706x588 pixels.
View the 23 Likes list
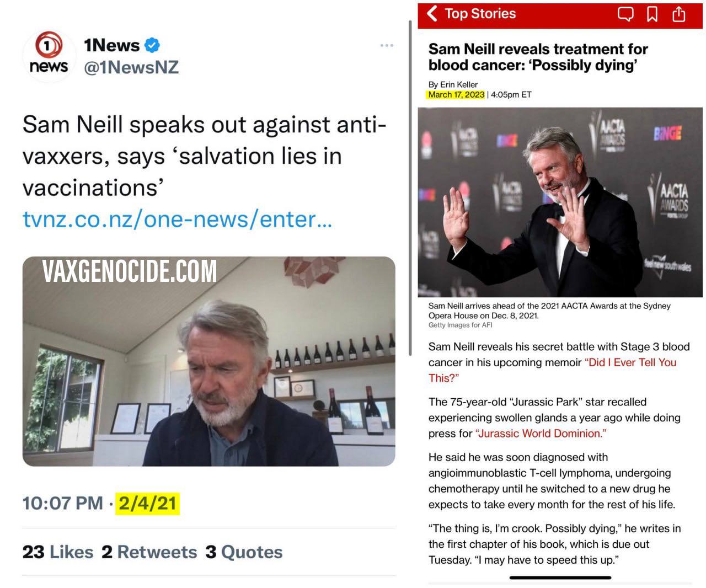point(58,552)
